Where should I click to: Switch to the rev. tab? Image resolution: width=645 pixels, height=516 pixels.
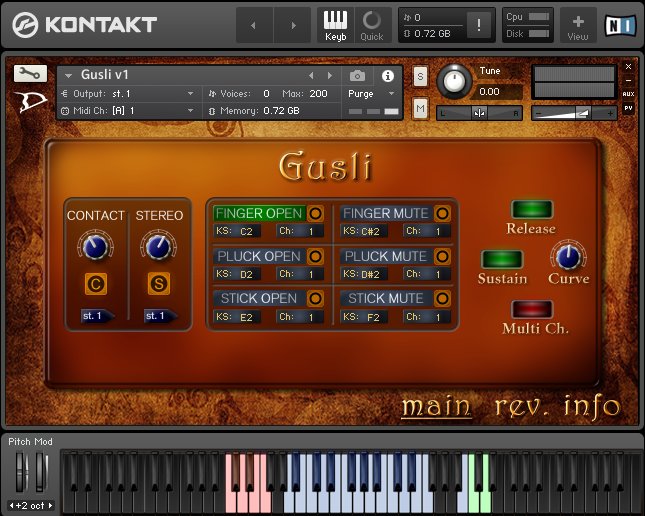pos(523,407)
